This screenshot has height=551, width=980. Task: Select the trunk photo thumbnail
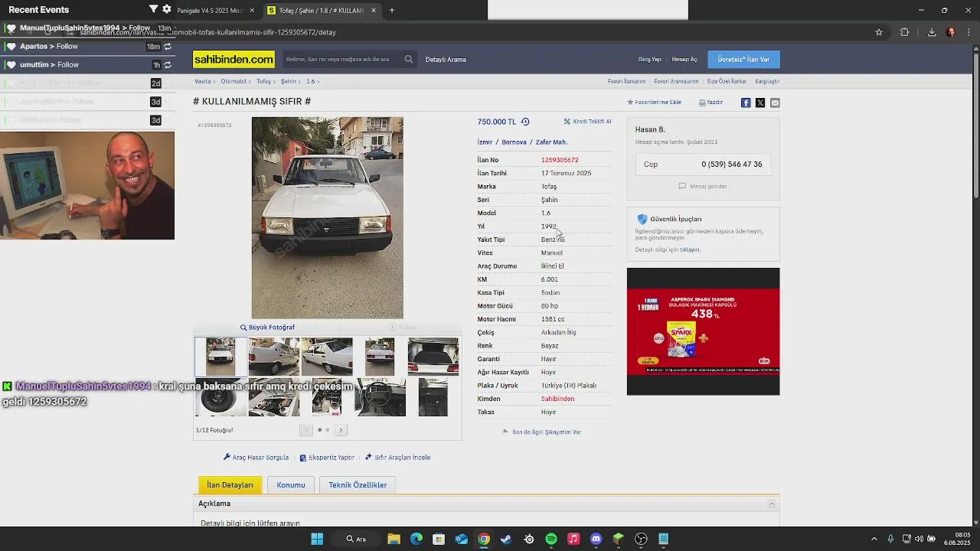pos(433,357)
